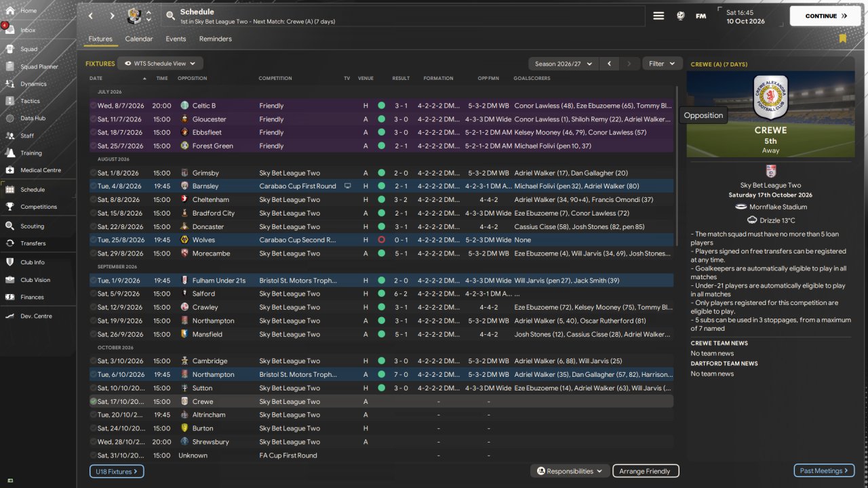Open Competitions in the sidebar

(39, 207)
